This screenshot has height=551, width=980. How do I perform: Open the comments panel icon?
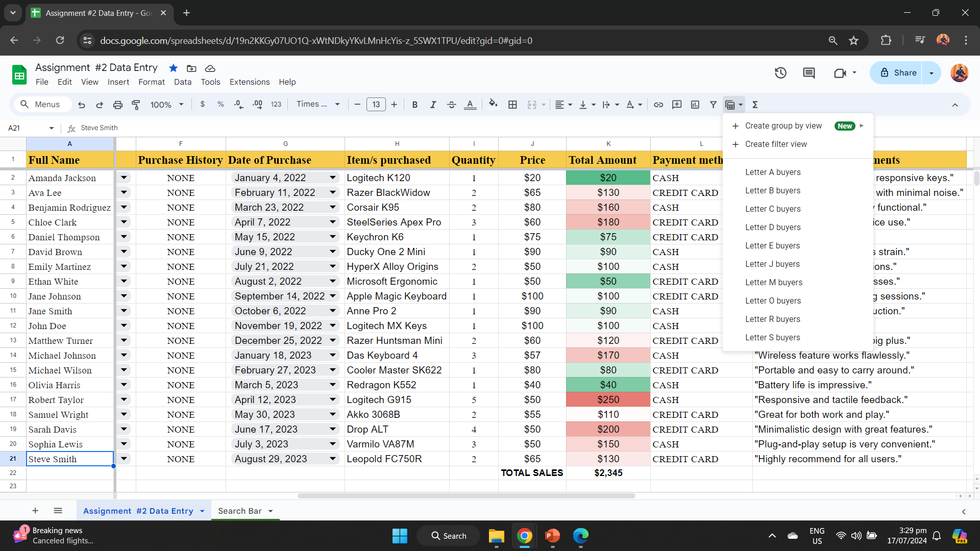point(808,73)
